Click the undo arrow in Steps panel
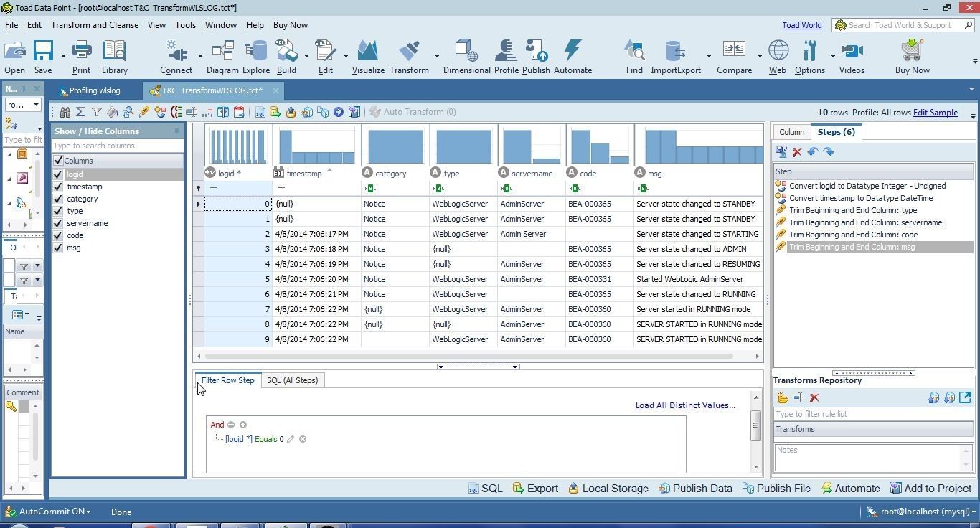The image size is (980, 528). [813, 152]
